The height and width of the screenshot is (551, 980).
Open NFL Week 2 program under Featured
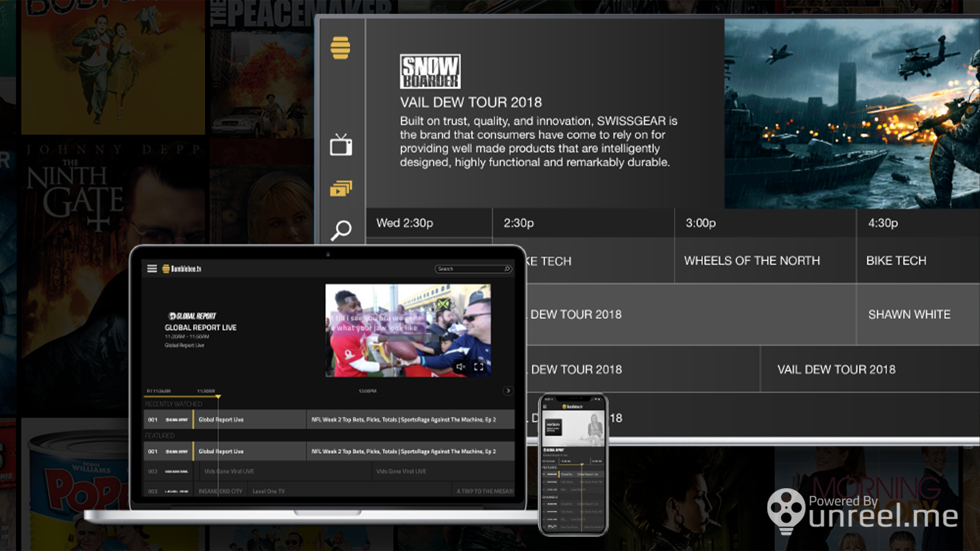[403, 452]
